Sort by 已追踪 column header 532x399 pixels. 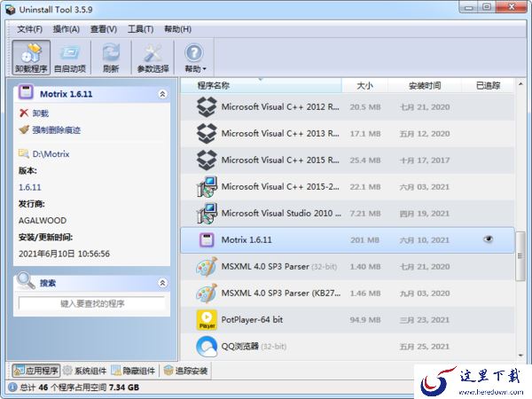(x=488, y=85)
